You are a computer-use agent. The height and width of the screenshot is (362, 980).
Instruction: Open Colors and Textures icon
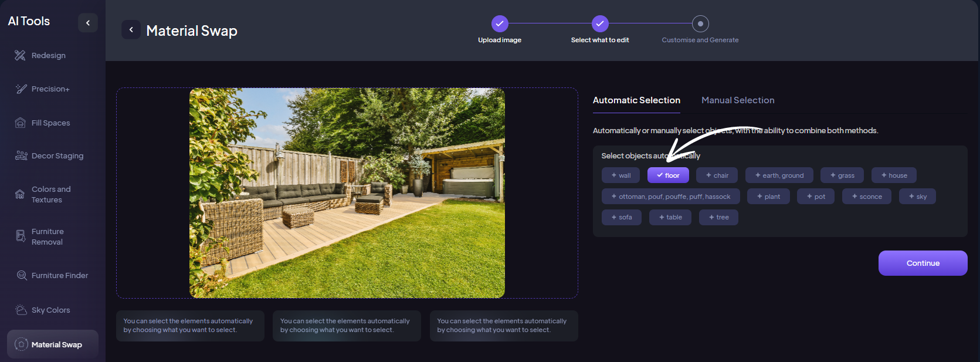pyautogui.click(x=20, y=195)
